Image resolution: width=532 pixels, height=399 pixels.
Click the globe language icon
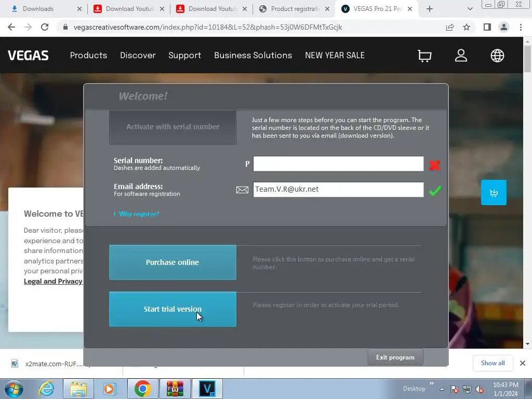497,56
